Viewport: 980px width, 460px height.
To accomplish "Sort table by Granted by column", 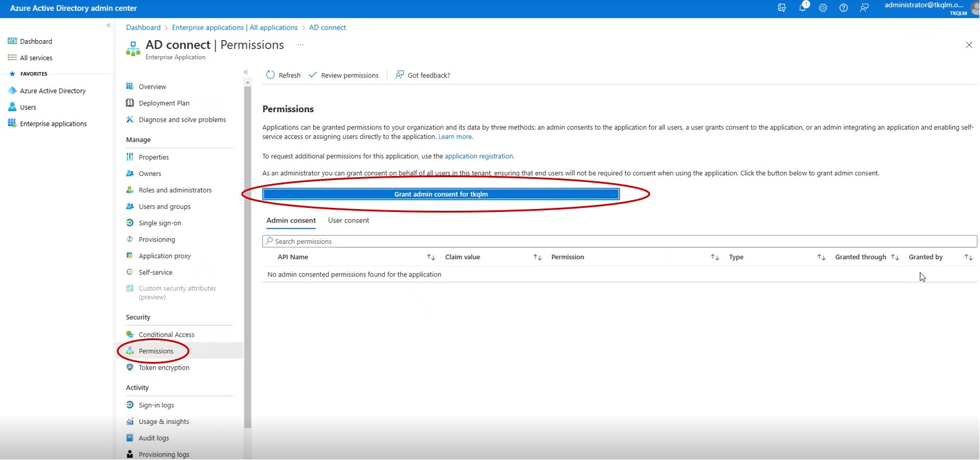I will pos(968,257).
